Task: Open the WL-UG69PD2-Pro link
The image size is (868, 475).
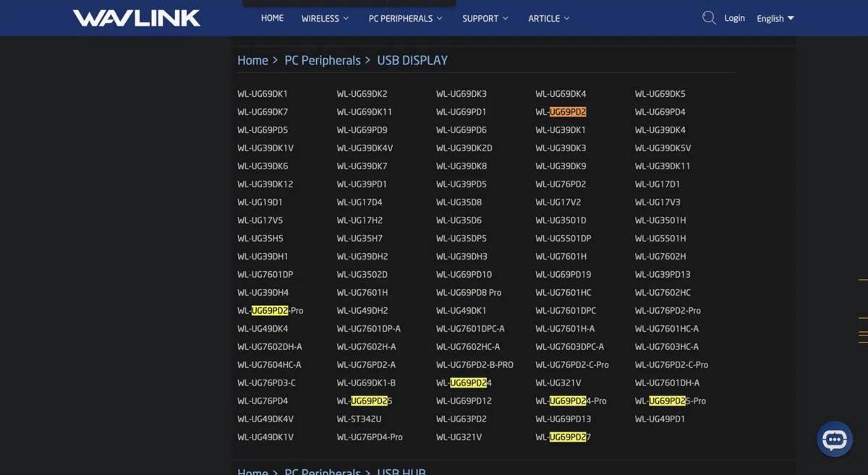Action: tap(271, 311)
